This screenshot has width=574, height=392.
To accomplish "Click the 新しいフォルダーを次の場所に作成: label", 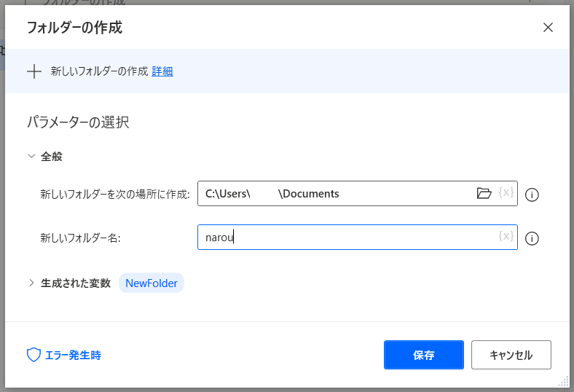I will tap(115, 194).
